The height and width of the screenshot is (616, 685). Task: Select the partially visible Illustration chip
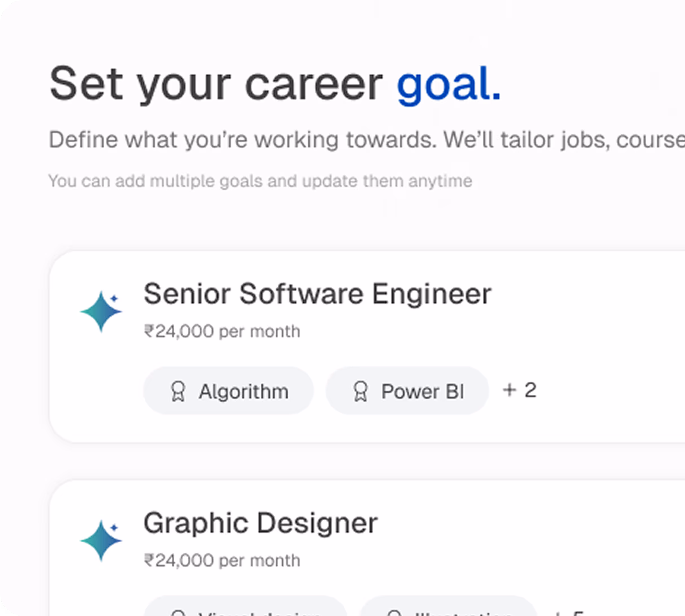448,610
